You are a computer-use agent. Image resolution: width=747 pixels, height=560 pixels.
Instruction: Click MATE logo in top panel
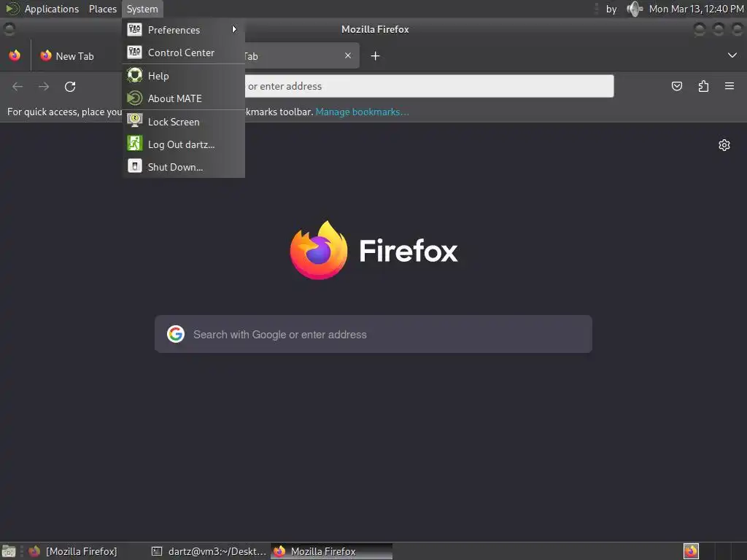point(12,9)
